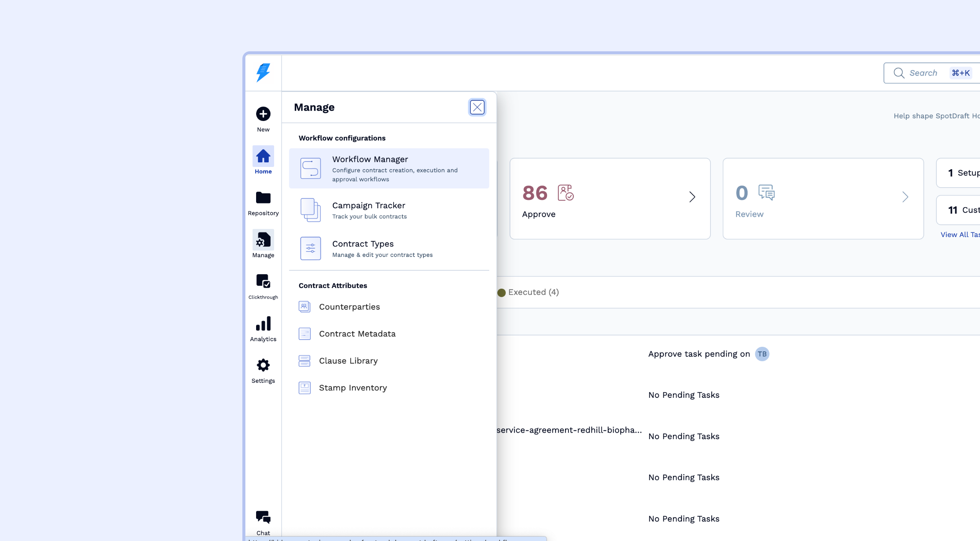Close the Manage panel

click(477, 107)
